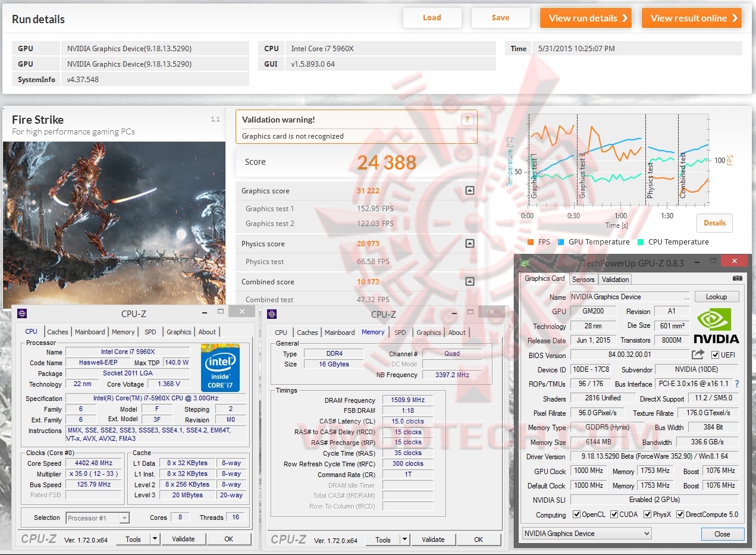This screenshot has width=756, height=555.
Task: Click the Close button in GPU-Z
Action: [722, 534]
